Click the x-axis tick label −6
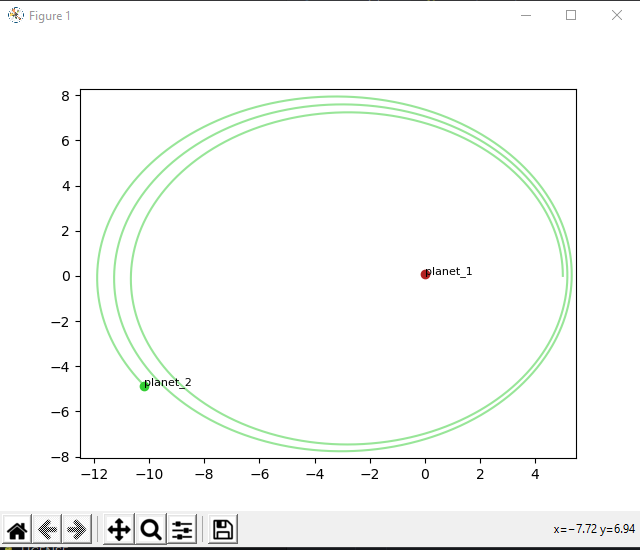Image resolution: width=640 pixels, height=550 pixels. 259,474
